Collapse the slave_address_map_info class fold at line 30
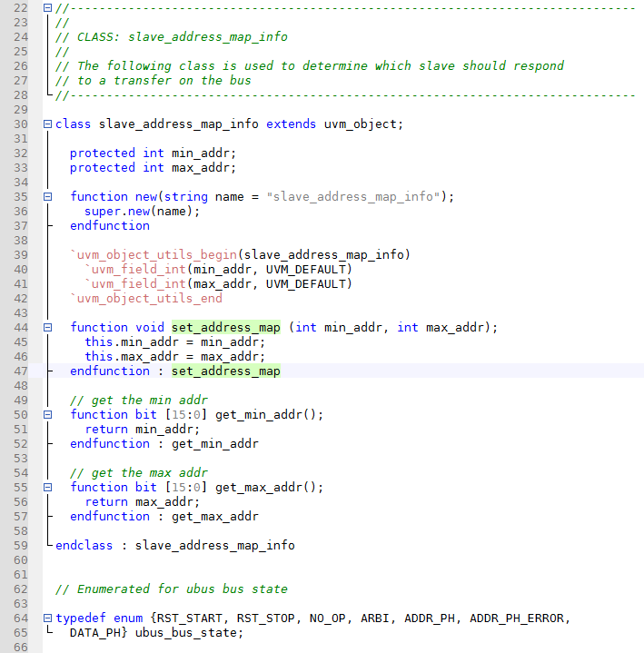This screenshot has width=644, height=653. [x=48, y=124]
